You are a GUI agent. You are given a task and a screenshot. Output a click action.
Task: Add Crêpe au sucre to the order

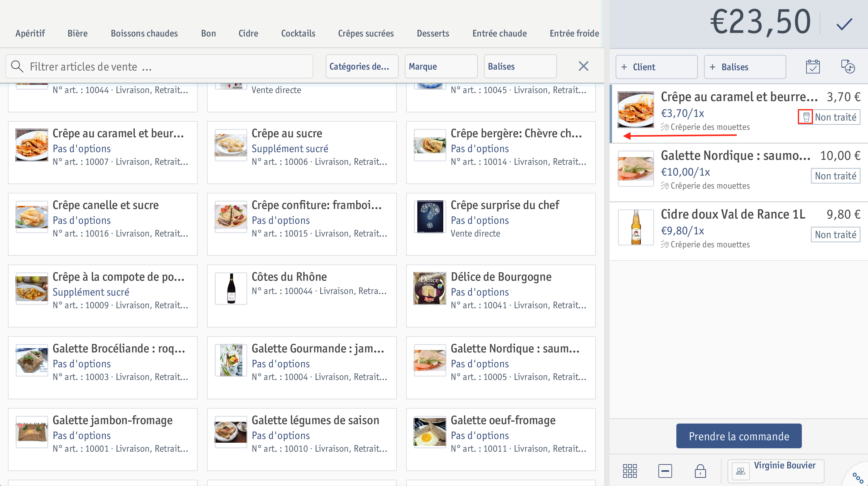coord(302,152)
